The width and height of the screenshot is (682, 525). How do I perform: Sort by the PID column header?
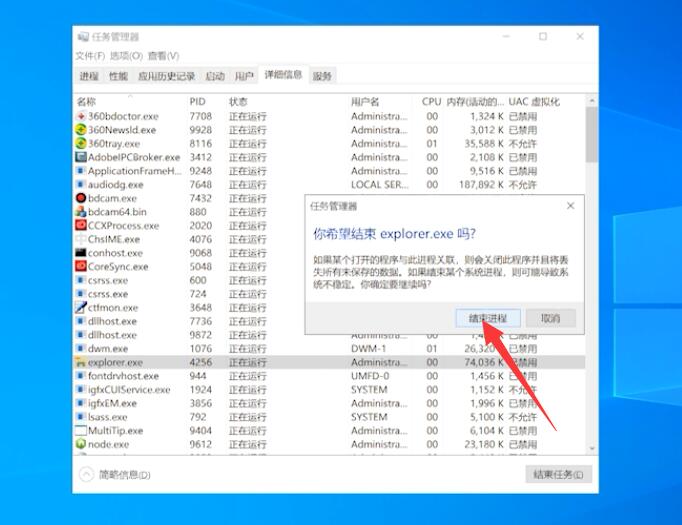click(x=206, y=102)
